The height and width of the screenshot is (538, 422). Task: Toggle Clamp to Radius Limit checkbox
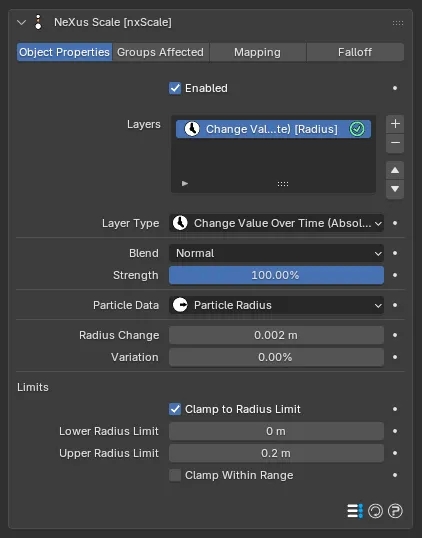175,409
